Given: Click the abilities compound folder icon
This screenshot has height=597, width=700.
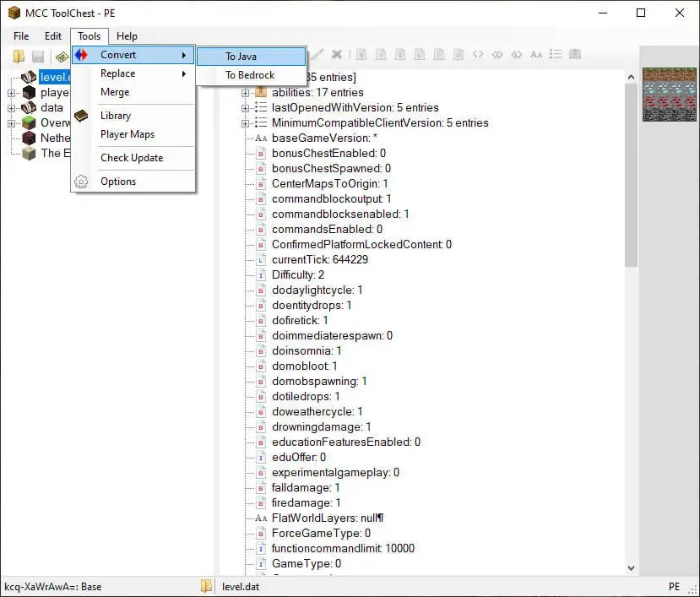Looking at the screenshot, I should click(x=261, y=92).
